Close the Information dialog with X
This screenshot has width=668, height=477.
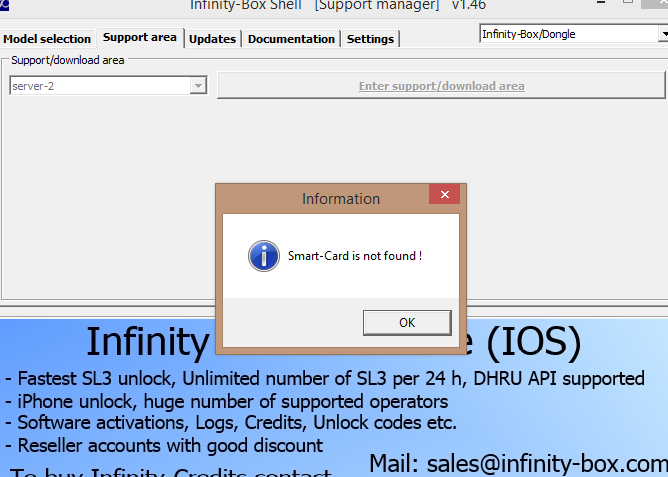(x=444, y=195)
